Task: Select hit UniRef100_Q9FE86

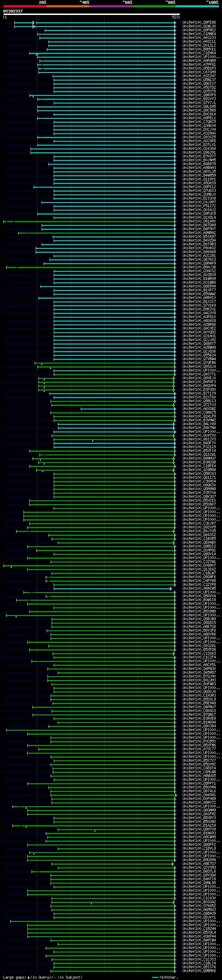Action: (x=199, y=23)
